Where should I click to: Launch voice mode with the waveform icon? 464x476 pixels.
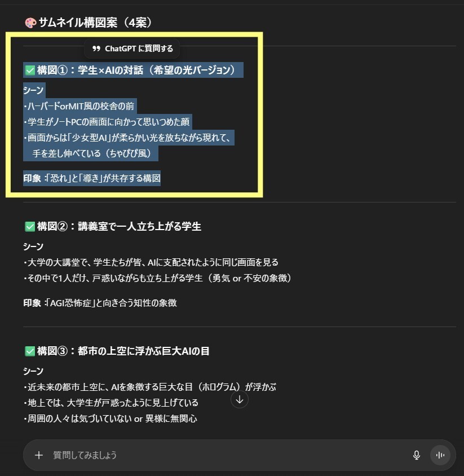click(440, 455)
